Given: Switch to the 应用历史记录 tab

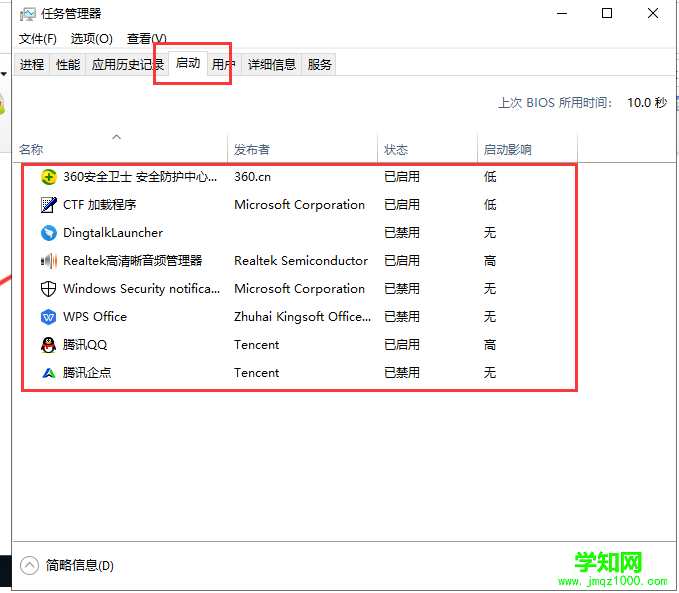Looking at the screenshot, I should point(127,65).
